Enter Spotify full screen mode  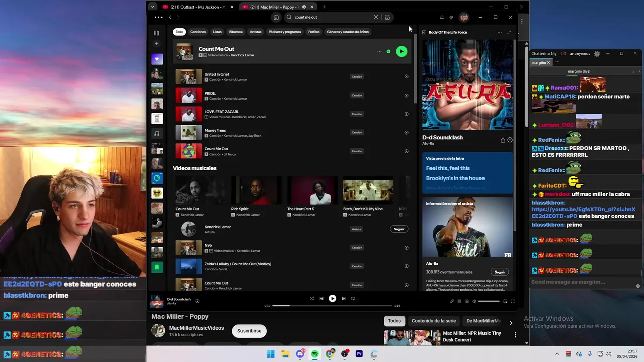(513, 301)
